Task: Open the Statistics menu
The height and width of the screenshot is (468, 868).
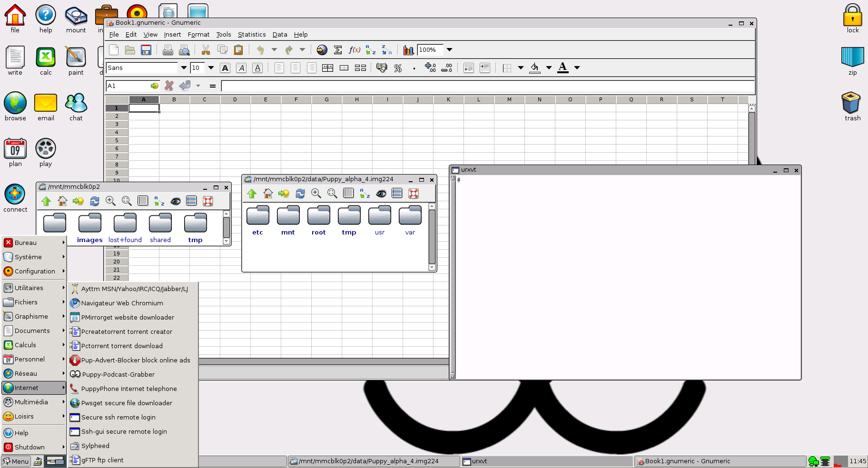Action: 252,35
